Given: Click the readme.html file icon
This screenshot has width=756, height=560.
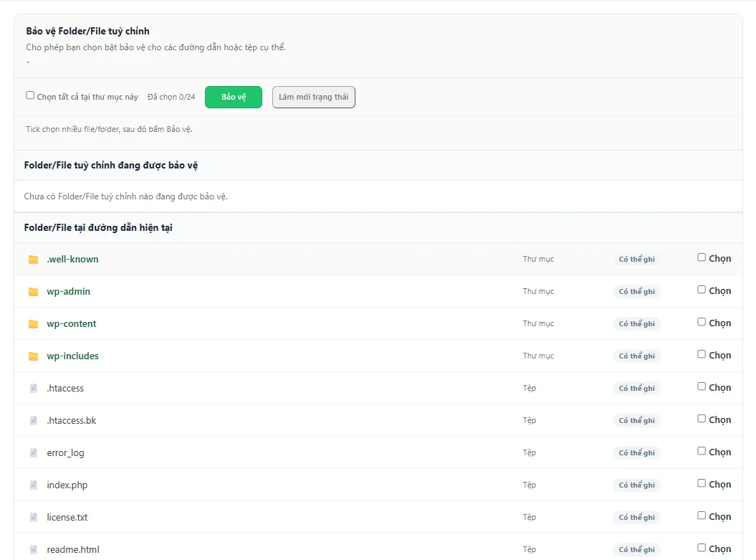Looking at the screenshot, I should (33, 549).
